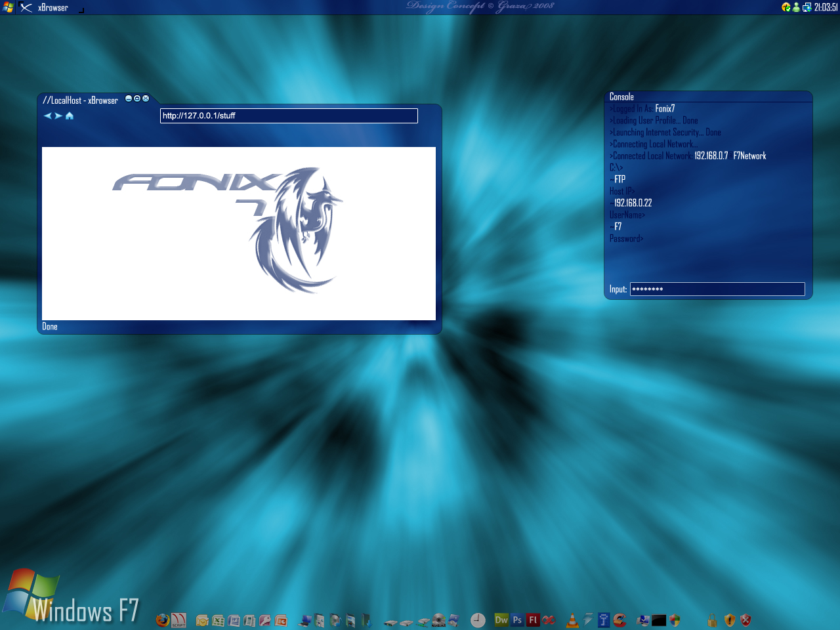Go to the xBrowser home page

[70, 116]
